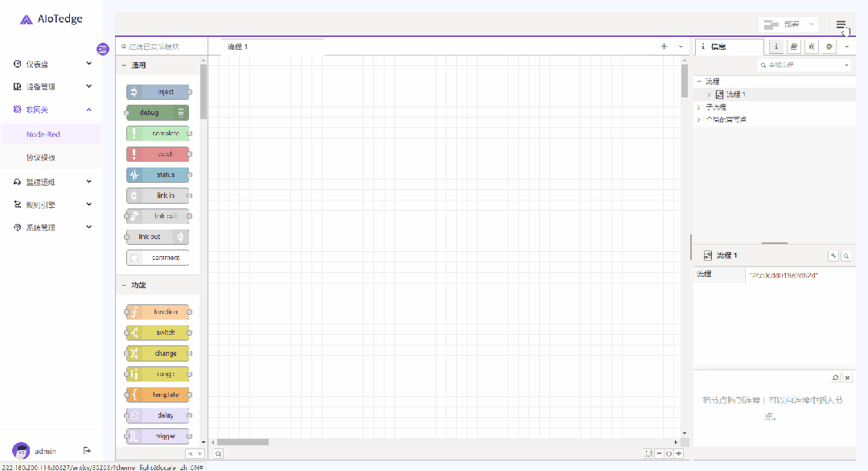Open the help book sidebar icon
868x471 pixels.
tap(794, 47)
